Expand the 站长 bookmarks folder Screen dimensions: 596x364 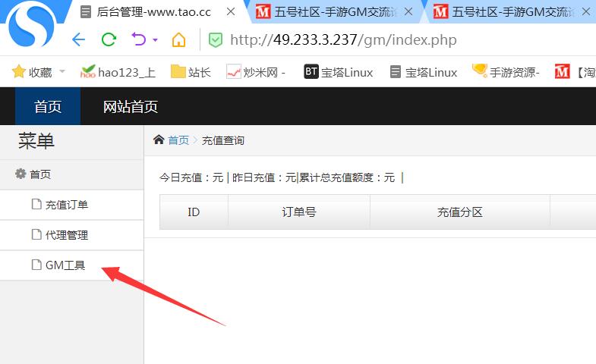pos(191,72)
